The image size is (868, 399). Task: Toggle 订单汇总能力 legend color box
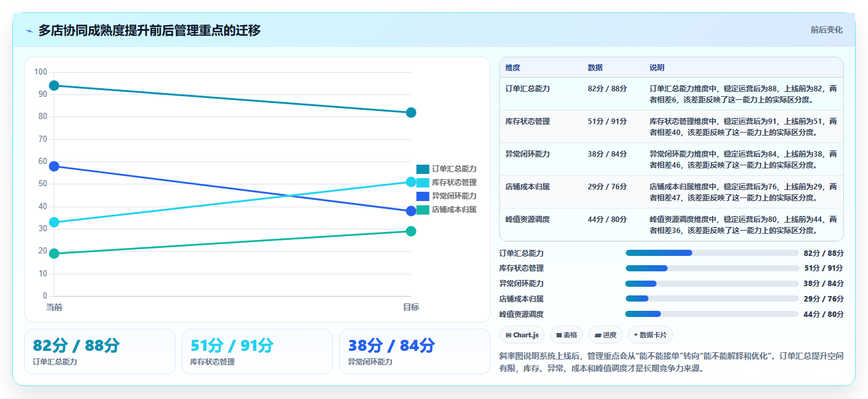[423, 169]
